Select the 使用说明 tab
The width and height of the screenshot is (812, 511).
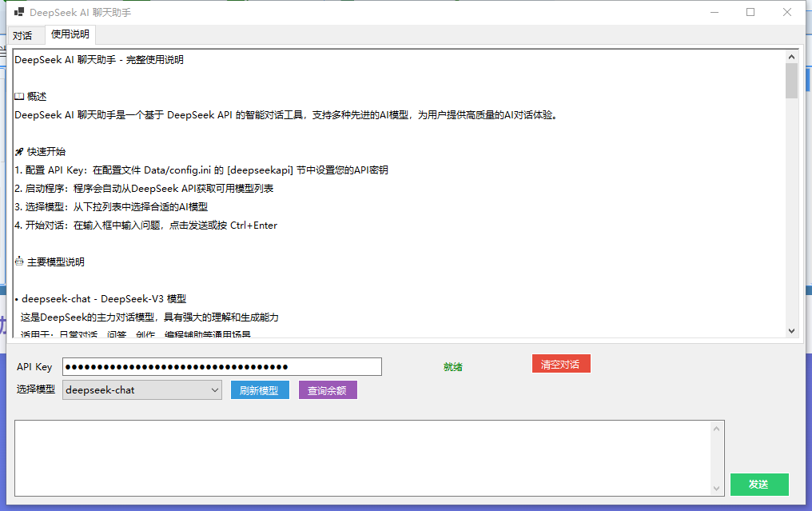[70, 34]
